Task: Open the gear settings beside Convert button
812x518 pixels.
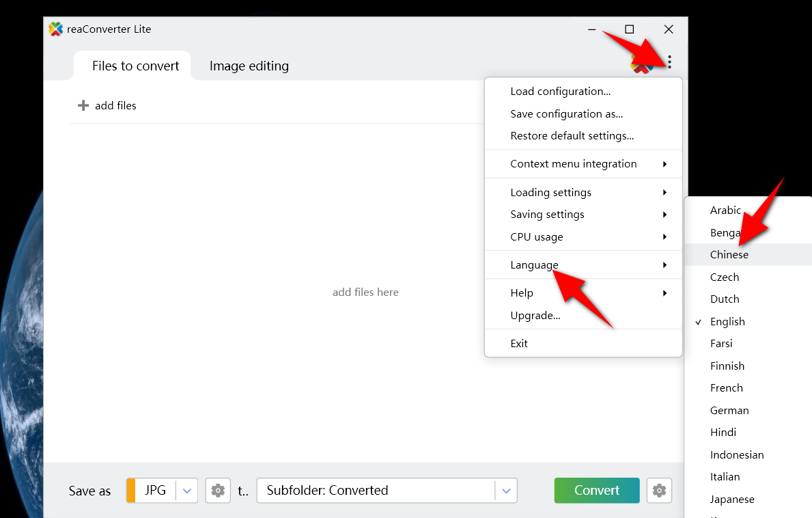Action: pos(658,490)
